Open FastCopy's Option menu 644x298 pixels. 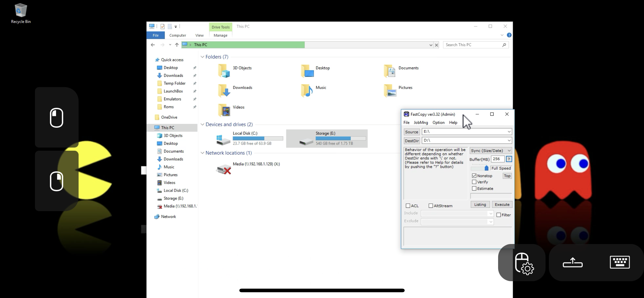438,122
